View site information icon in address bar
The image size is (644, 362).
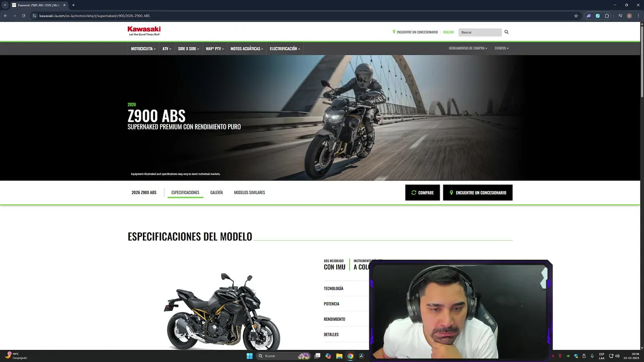coord(34,16)
